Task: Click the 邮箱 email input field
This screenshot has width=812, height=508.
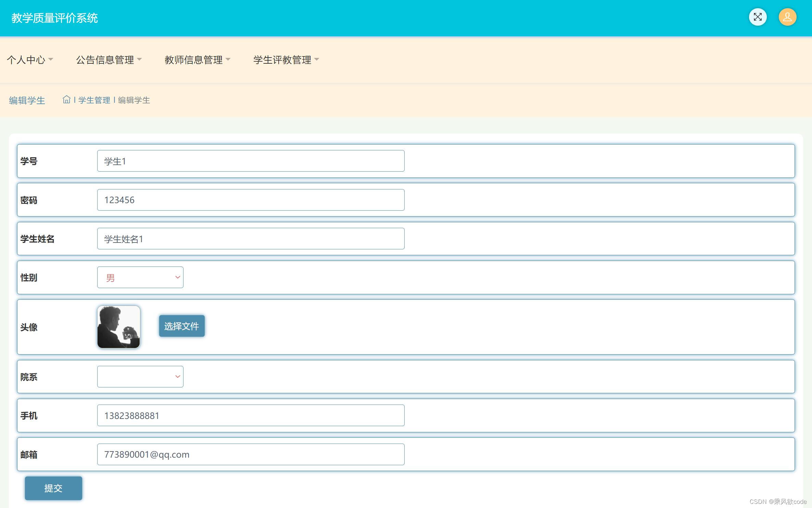Action: click(251, 455)
